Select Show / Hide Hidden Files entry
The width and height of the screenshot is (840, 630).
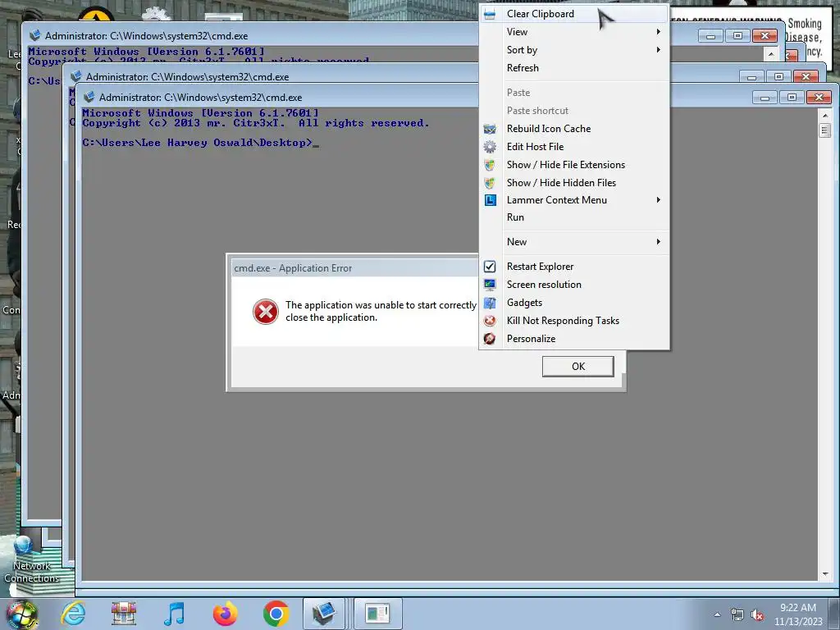click(x=574, y=183)
